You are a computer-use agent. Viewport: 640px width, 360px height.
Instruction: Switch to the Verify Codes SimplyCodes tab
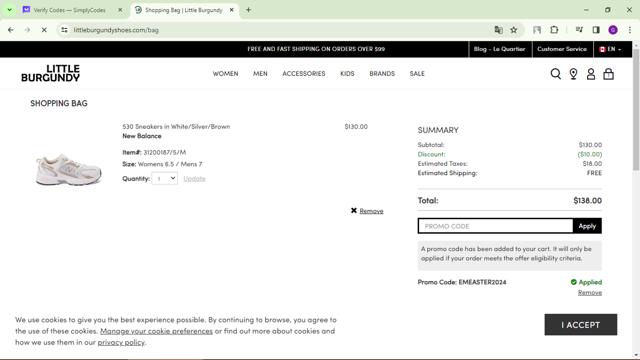pos(69,10)
